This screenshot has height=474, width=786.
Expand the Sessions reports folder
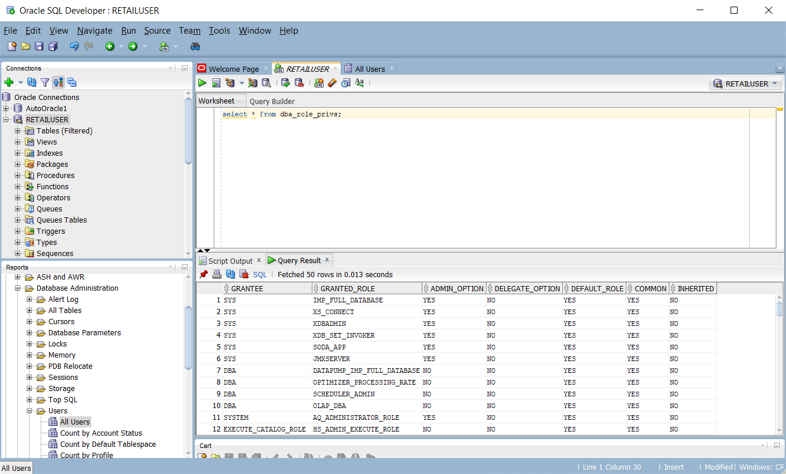click(29, 378)
